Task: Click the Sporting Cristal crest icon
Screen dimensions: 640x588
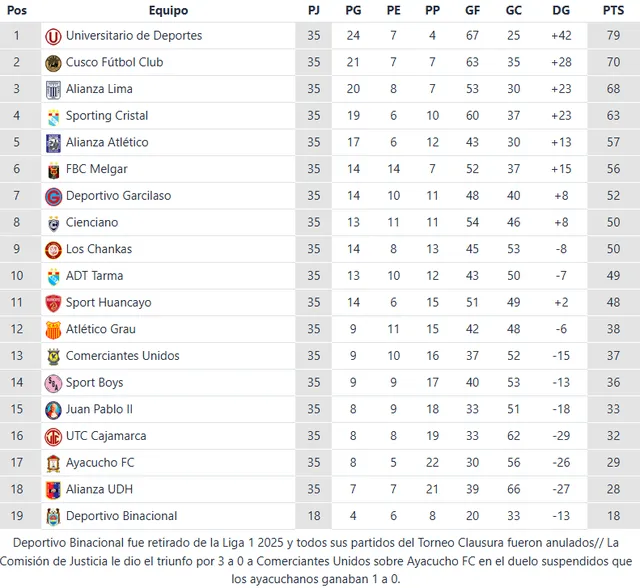Action: click(53, 116)
